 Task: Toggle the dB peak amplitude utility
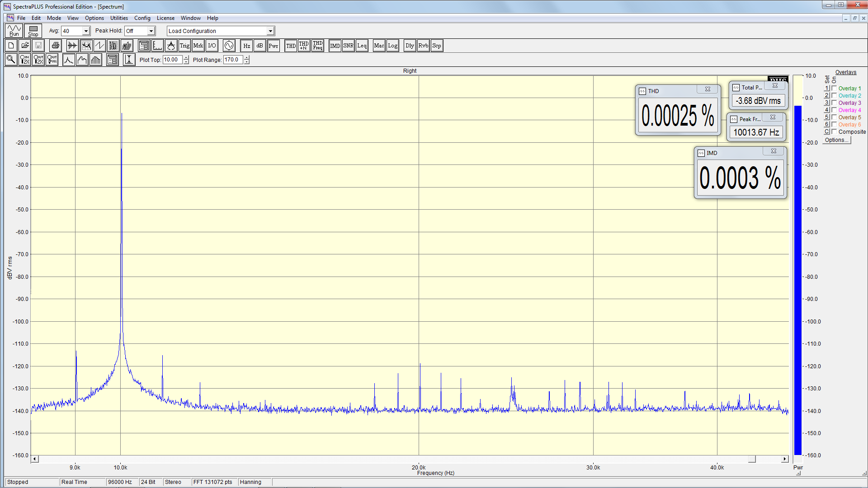259,46
